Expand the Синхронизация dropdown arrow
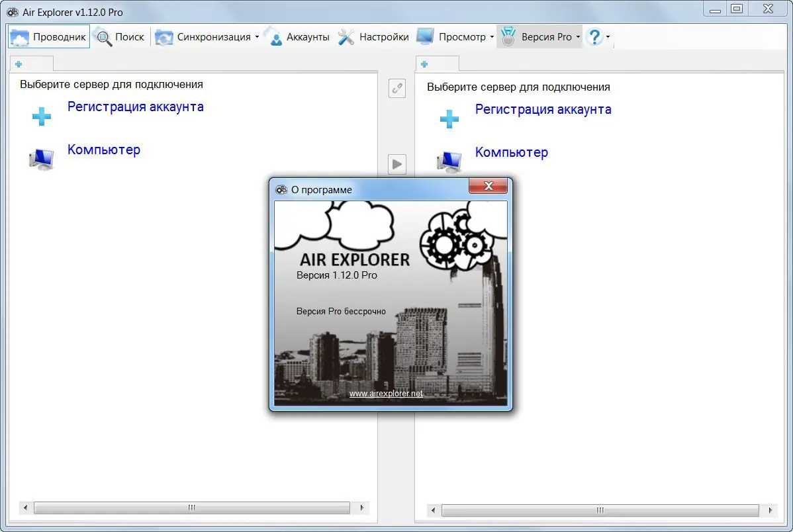793x532 pixels. [x=257, y=38]
